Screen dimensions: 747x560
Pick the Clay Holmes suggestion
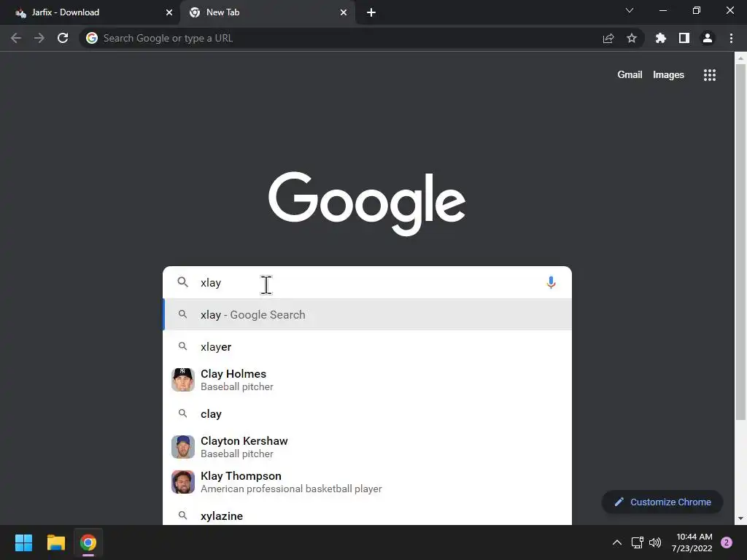pyautogui.click(x=367, y=380)
